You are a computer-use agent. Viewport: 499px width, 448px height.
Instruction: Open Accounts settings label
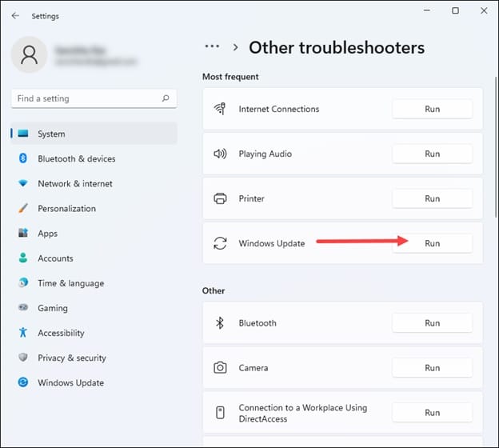[55, 258]
